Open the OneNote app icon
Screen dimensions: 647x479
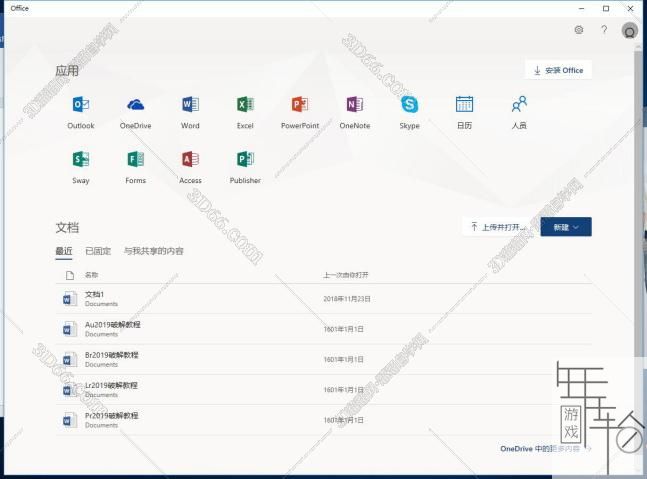coord(355,104)
